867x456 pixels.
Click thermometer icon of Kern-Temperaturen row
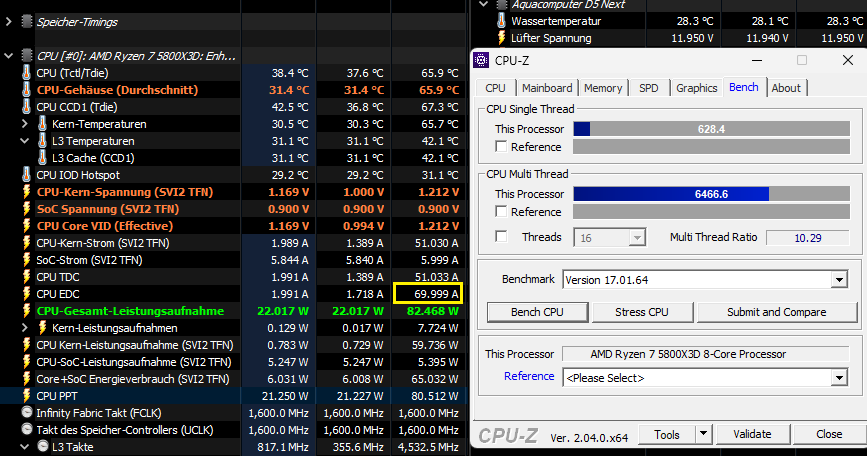click(x=42, y=124)
